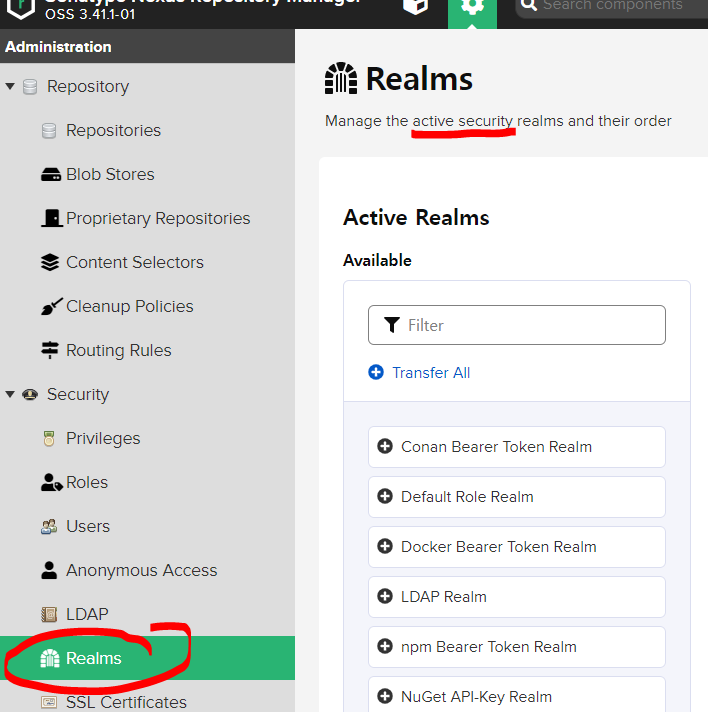
Task: Click the Realms gate icon in sidebar
Action: [50, 658]
